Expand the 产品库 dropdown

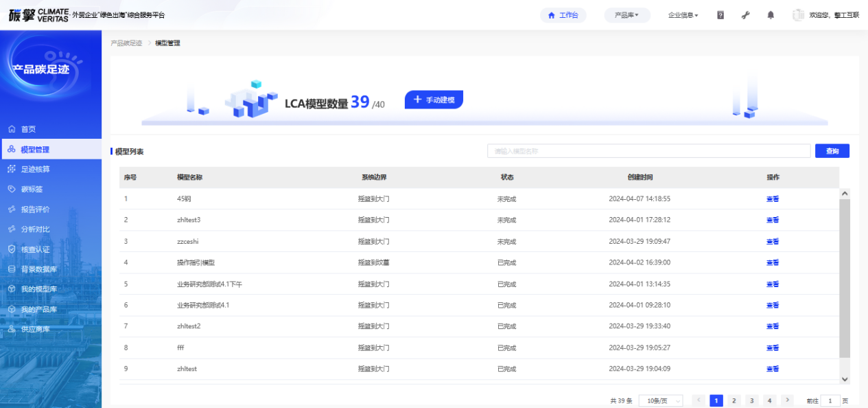[x=626, y=15]
